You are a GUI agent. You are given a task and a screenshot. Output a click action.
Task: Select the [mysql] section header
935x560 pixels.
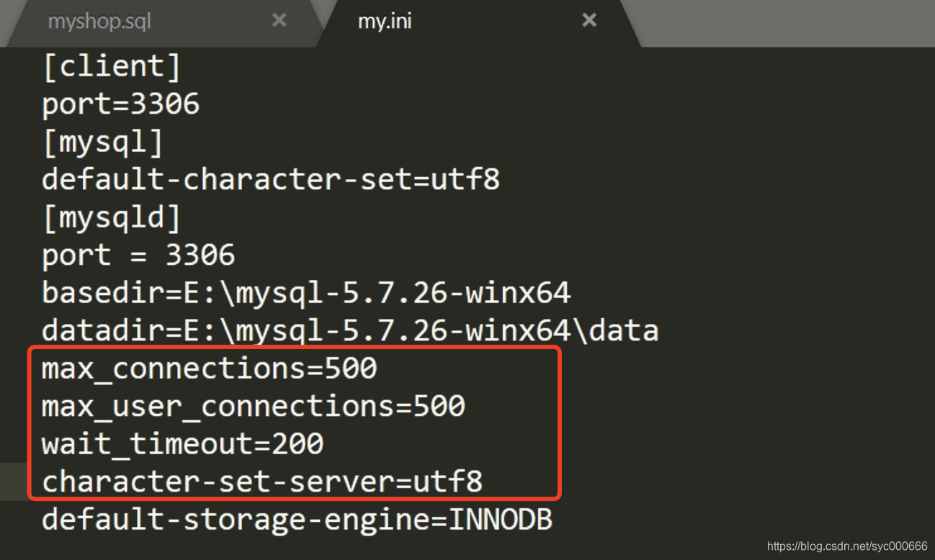(x=102, y=141)
